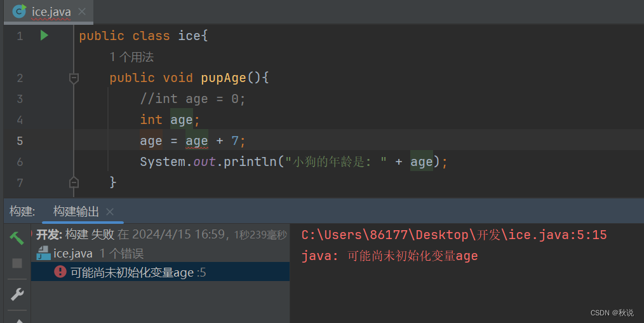Click the stop build square icon
Screen dimensions: 644x323
point(17,263)
